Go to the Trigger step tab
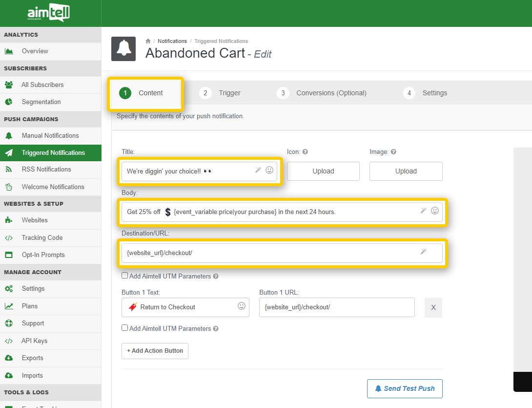This screenshot has width=532, height=408. [220, 93]
